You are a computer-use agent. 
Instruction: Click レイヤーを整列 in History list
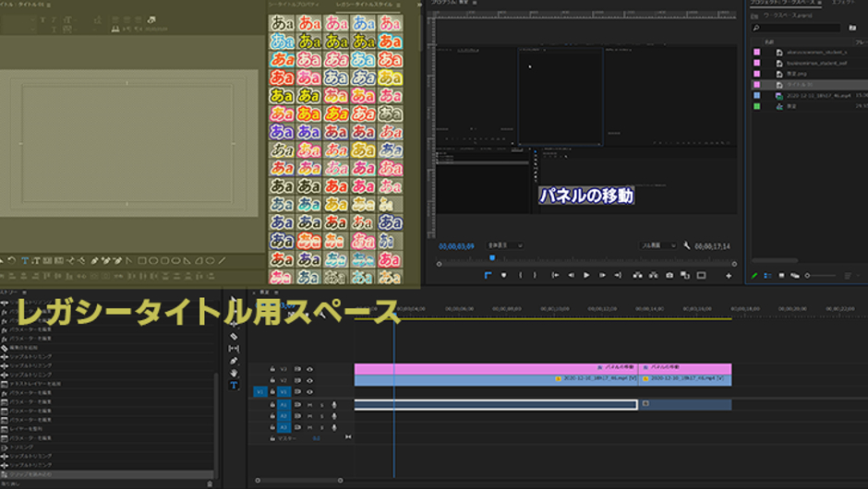26,429
